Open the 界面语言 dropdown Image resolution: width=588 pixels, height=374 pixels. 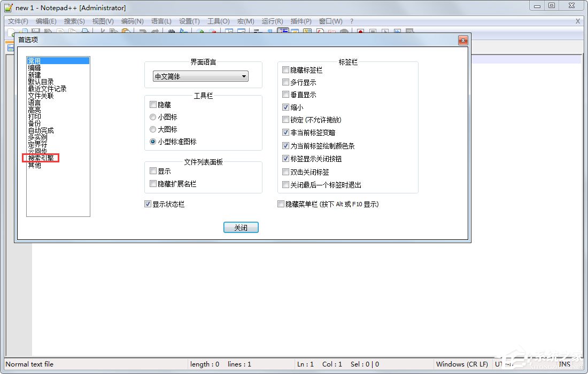pyautogui.click(x=244, y=76)
